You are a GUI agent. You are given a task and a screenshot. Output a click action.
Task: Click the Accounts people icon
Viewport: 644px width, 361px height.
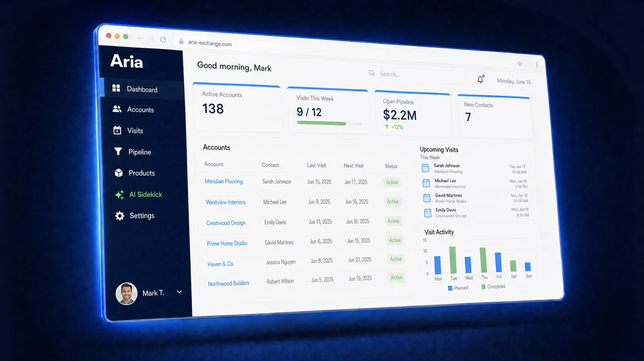coord(117,109)
